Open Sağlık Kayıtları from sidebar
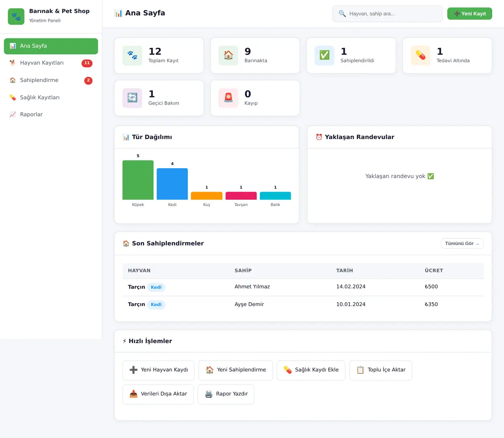This screenshot has width=504, height=438. (x=51, y=98)
